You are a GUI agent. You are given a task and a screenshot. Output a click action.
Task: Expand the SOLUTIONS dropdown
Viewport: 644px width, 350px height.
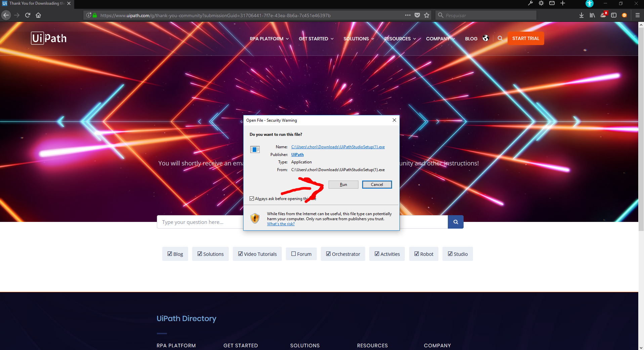pos(359,39)
